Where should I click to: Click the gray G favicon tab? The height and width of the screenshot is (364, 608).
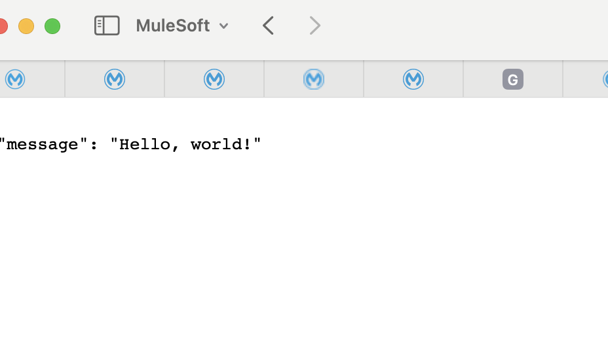[x=512, y=79]
